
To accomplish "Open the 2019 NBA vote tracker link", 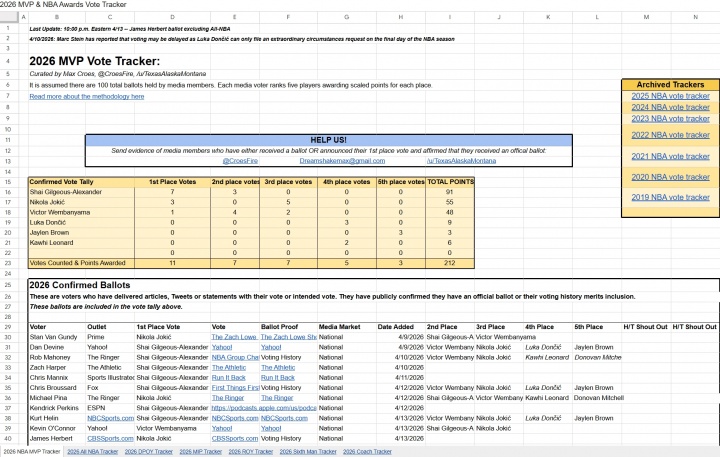I will [x=669, y=197].
